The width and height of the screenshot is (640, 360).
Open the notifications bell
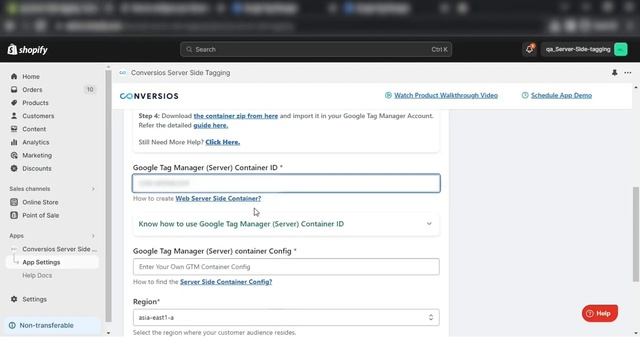(529, 49)
